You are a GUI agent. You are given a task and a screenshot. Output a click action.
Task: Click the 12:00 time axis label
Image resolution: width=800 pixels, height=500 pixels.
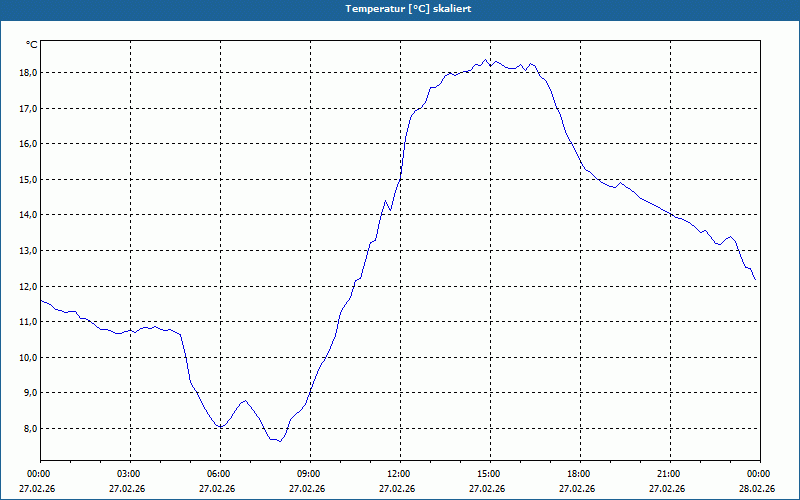399,474
